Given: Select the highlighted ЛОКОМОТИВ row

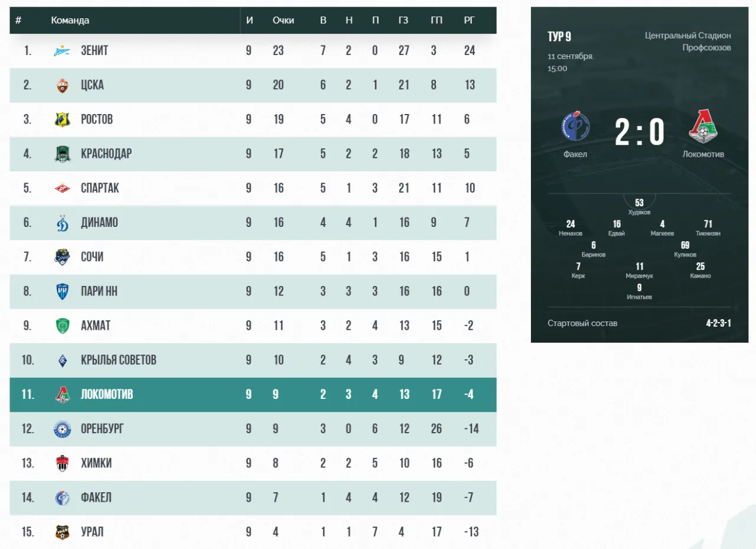Looking at the screenshot, I should pos(253,395).
